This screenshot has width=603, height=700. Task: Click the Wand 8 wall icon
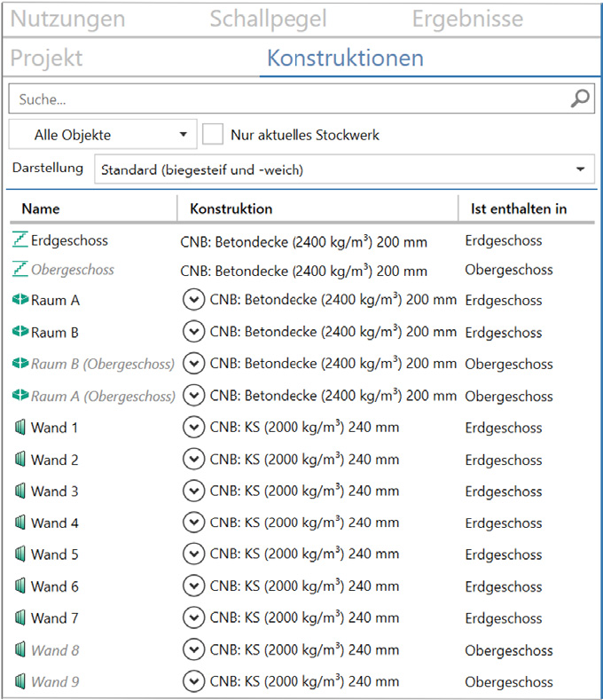(x=20, y=649)
